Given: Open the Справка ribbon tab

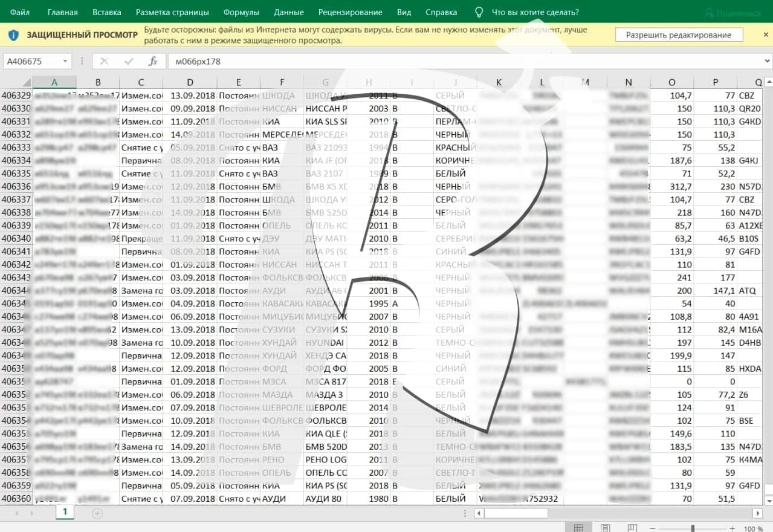Looking at the screenshot, I should 441,12.
